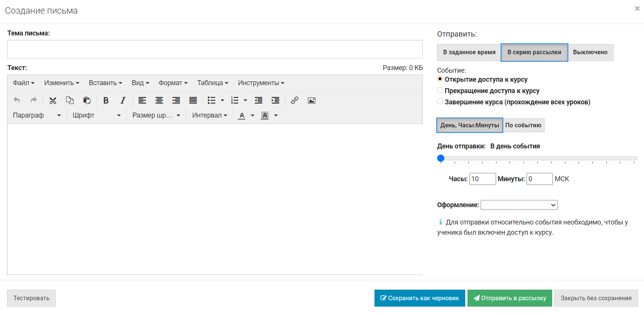The image size is (644, 313).
Task: Click the 'Тема письма' subject field
Action: click(215, 49)
